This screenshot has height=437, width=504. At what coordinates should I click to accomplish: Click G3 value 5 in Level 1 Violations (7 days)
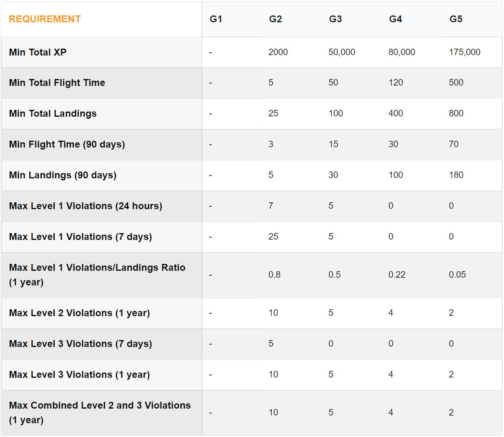(331, 237)
